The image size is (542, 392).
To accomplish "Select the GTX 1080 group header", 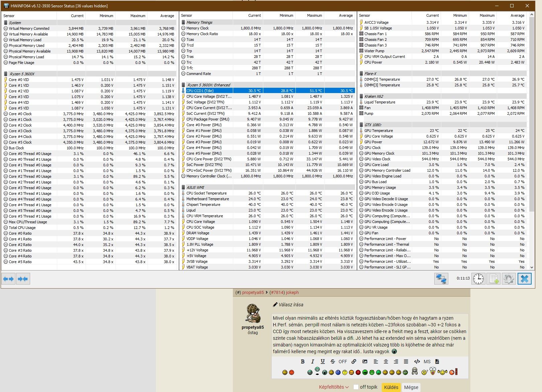I will tap(443, 125).
